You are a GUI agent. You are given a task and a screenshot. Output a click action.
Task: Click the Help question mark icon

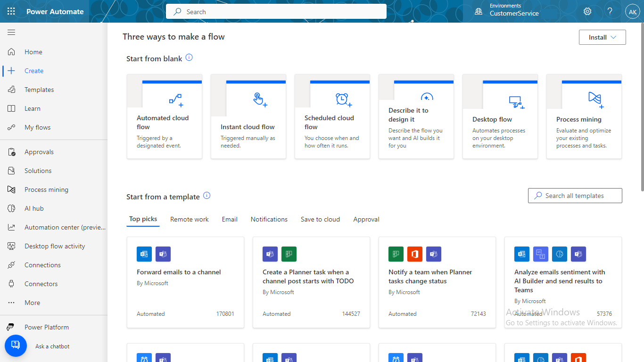tap(610, 11)
